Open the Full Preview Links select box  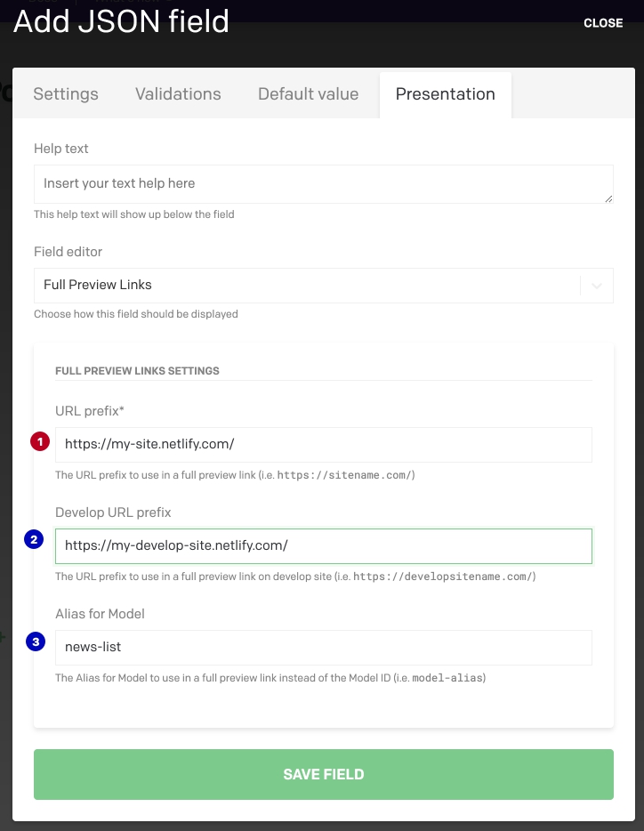pyautogui.click(x=307, y=286)
